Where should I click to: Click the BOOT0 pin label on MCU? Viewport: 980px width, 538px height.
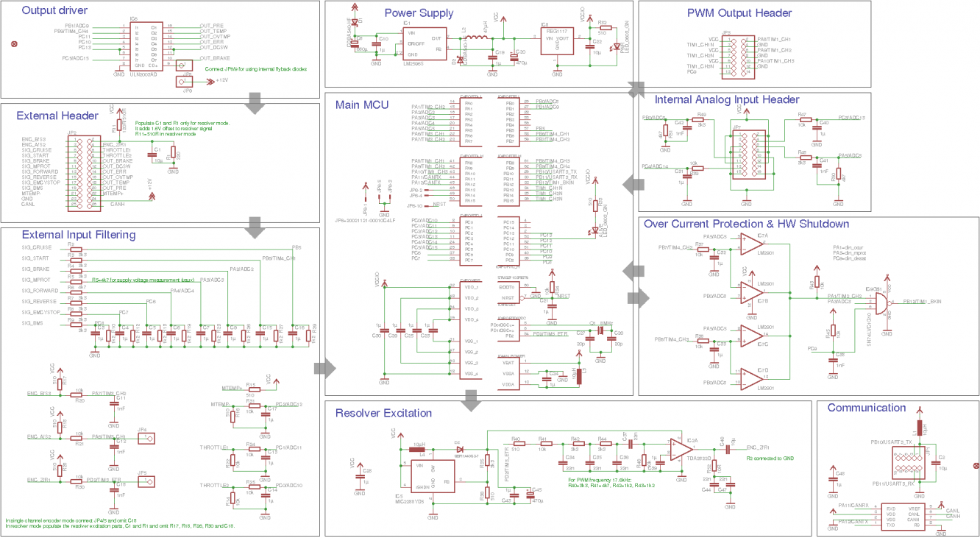pyautogui.click(x=508, y=286)
